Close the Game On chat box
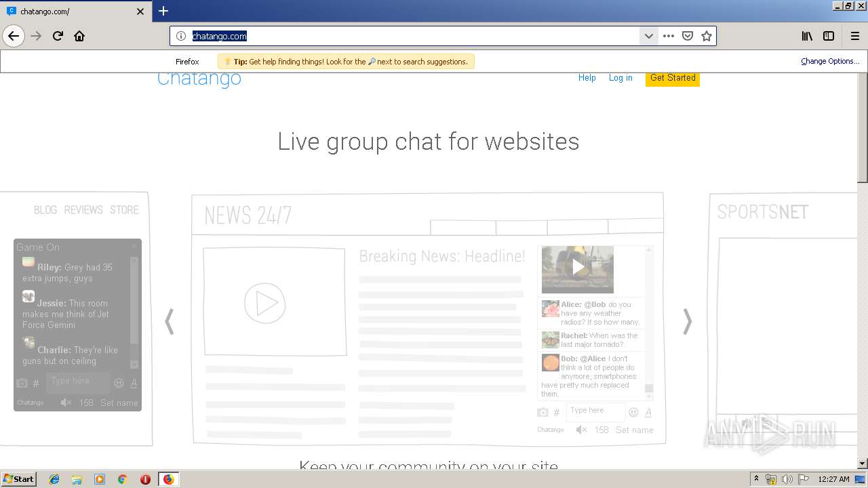868x488 pixels. point(134,246)
